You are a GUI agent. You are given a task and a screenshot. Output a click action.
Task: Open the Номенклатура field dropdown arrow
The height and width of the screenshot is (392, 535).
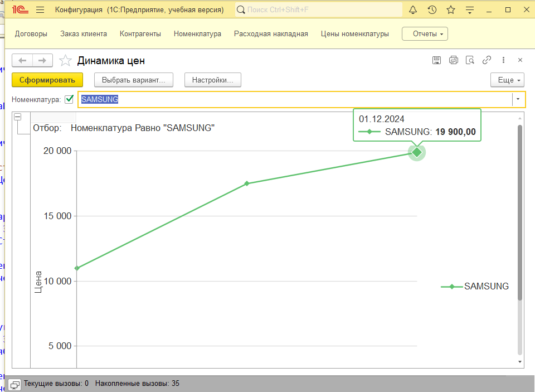(x=518, y=99)
